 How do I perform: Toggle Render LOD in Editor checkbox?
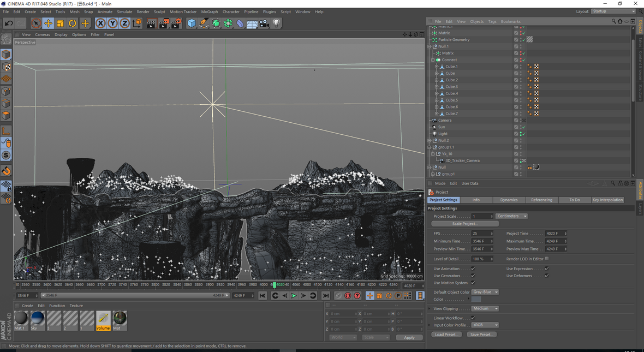[547, 259]
